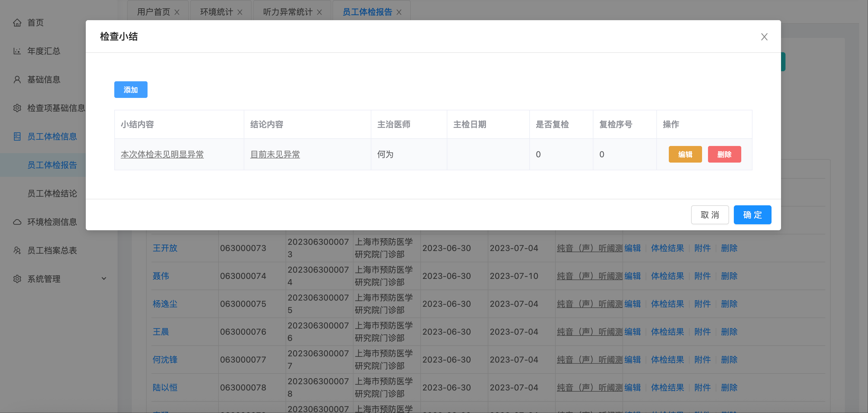Click the 年度汇总 chart icon
The image size is (868, 413).
[x=18, y=51]
